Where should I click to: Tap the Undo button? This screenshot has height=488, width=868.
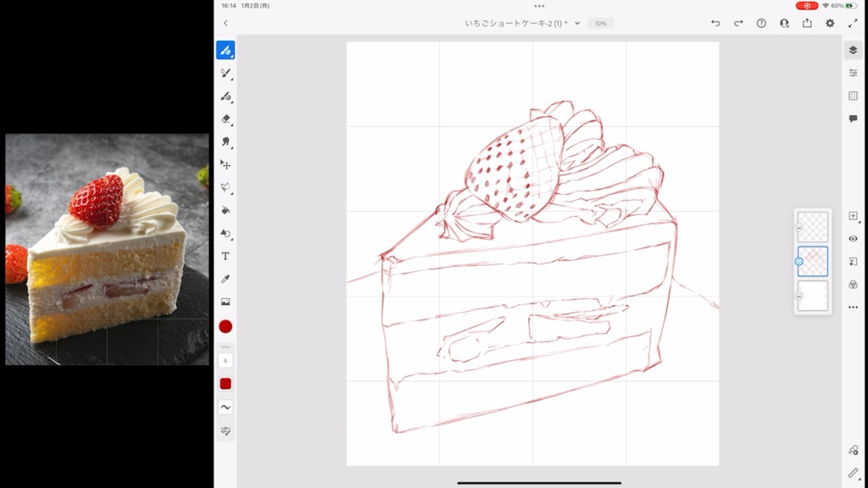click(x=715, y=23)
